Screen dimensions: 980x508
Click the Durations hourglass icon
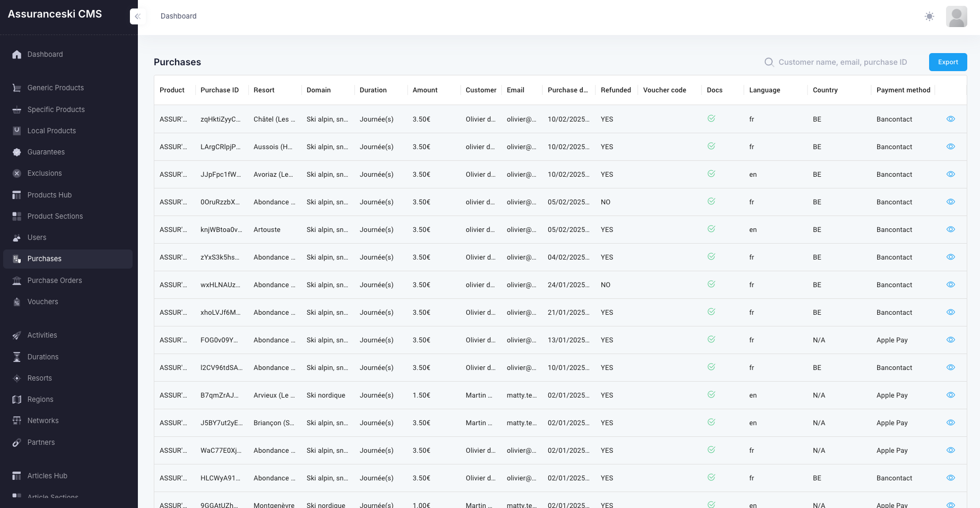click(17, 357)
